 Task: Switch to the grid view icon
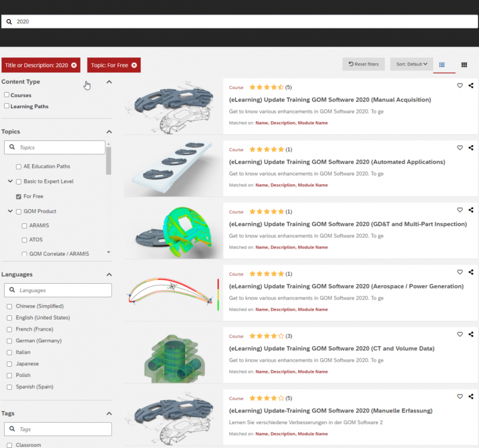[x=464, y=65]
